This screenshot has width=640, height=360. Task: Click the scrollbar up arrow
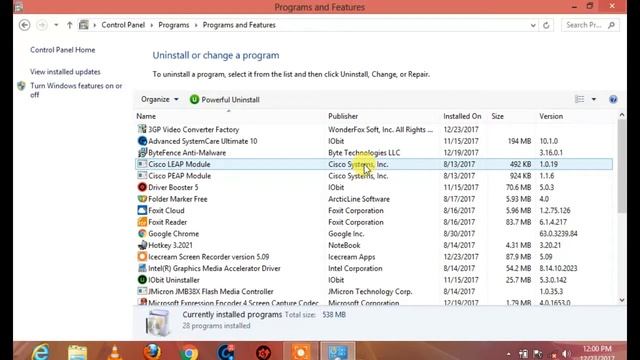pyautogui.click(x=622, y=115)
